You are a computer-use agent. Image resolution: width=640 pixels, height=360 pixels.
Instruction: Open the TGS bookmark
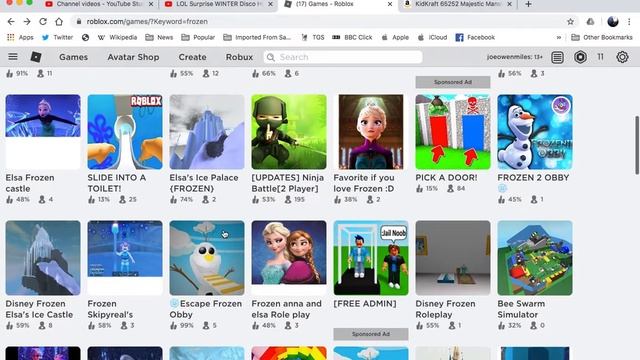point(313,37)
